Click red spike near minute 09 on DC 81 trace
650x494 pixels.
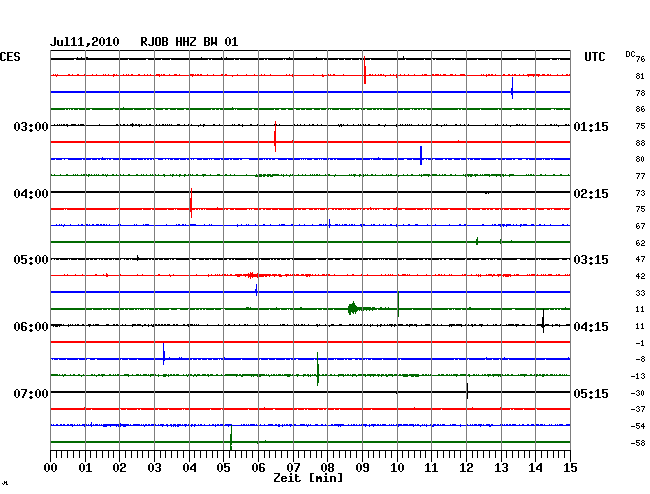[x=364, y=70]
